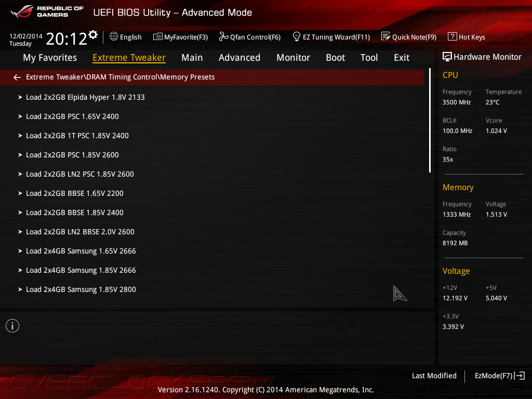Switch to Boot tab
The height and width of the screenshot is (399, 532).
coord(335,58)
